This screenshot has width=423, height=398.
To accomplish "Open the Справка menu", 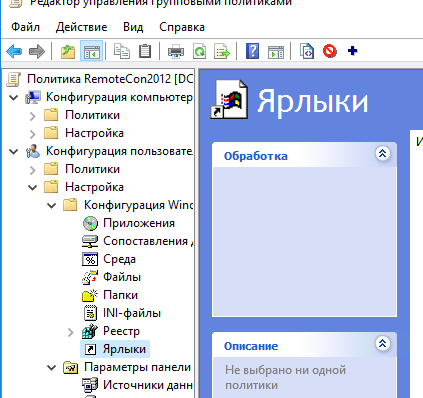I will [182, 27].
